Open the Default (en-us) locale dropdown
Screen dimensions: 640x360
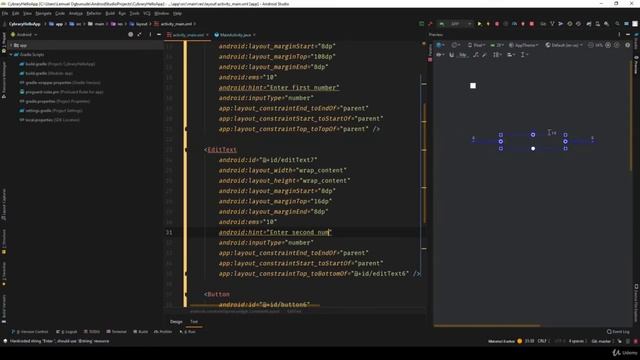(x=564, y=45)
